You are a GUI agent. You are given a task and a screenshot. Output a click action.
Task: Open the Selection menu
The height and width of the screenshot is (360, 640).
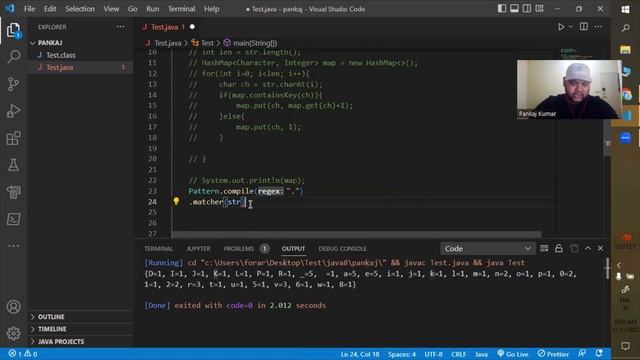pyautogui.click(x=80, y=9)
